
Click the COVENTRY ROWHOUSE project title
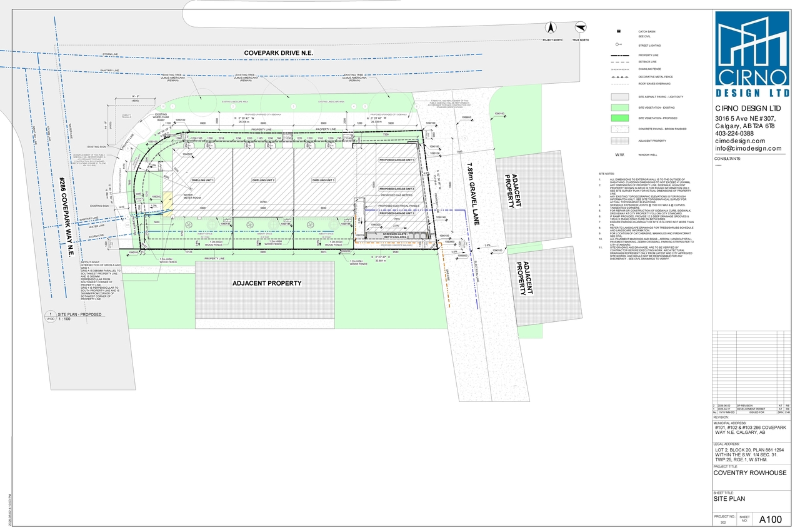[x=750, y=473]
